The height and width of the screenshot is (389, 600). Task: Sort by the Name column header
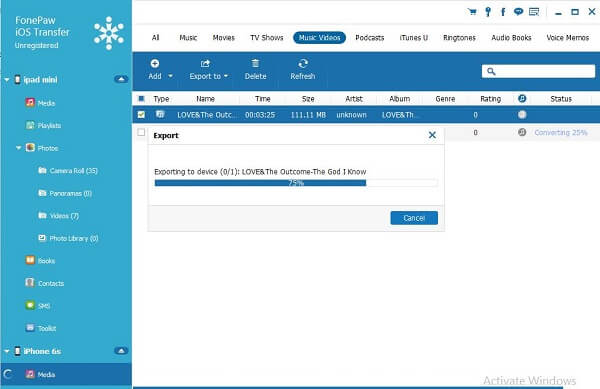(205, 99)
